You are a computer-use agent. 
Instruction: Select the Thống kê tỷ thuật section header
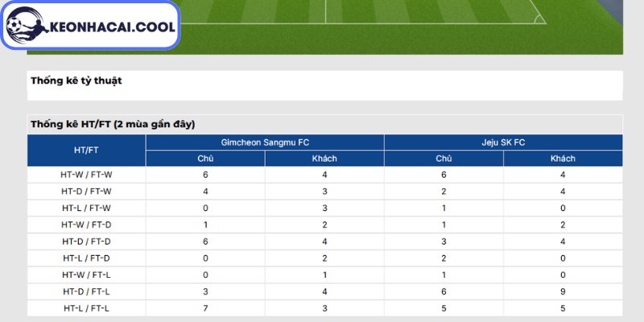tap(76, 80)
